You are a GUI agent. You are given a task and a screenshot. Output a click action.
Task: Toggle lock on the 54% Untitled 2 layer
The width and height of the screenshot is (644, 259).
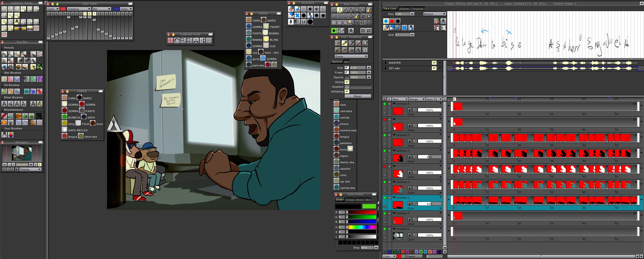pos(409,204)
